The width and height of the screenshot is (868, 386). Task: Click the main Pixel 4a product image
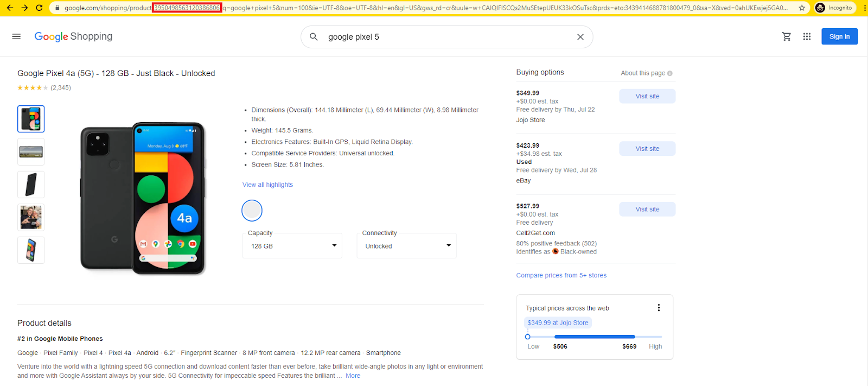[x=143, y=198]
